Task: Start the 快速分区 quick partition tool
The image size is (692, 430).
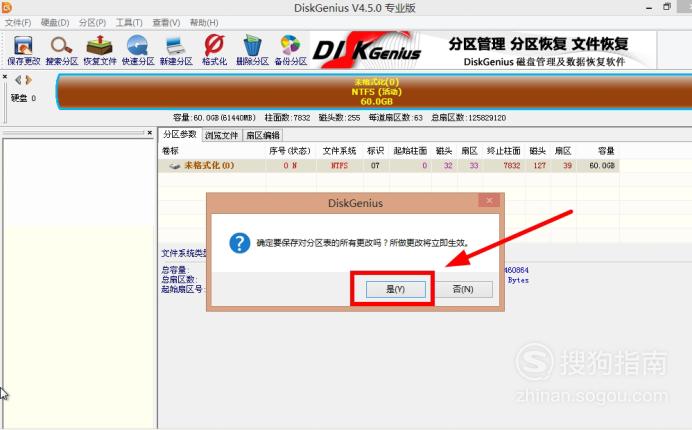Action: pos(138,50)
